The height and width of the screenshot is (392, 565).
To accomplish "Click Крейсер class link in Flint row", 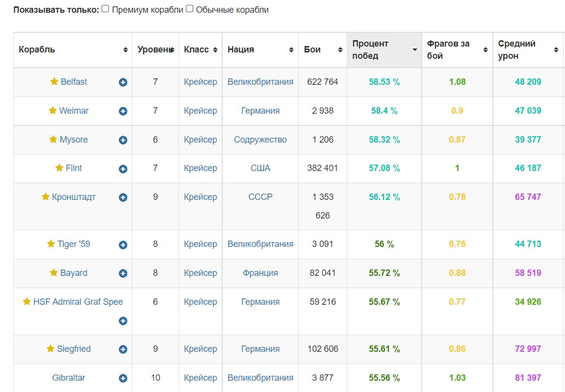I will pyautogui.click(x=200, y=168).
